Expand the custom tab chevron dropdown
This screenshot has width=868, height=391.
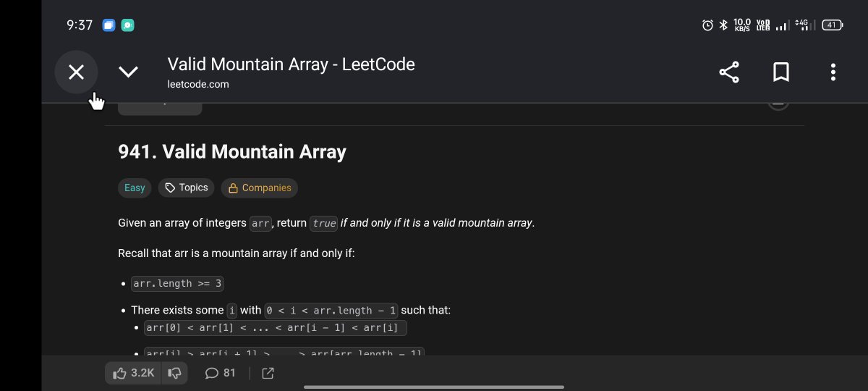(x=128, y=72)
